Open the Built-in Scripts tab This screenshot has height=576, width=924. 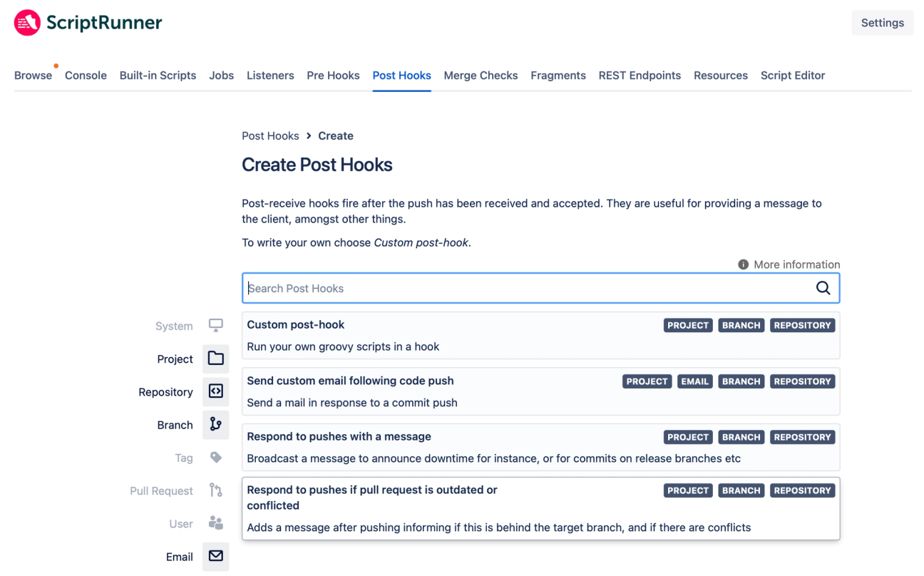(158, 76)
